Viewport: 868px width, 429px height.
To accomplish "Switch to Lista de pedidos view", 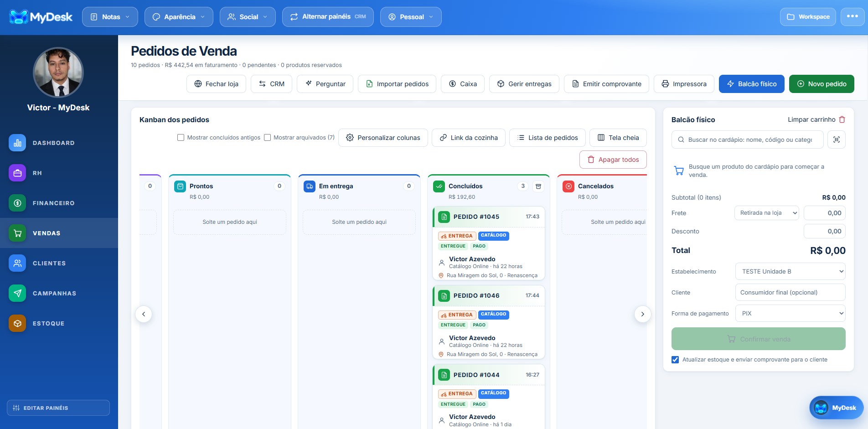I will [548, 138].
